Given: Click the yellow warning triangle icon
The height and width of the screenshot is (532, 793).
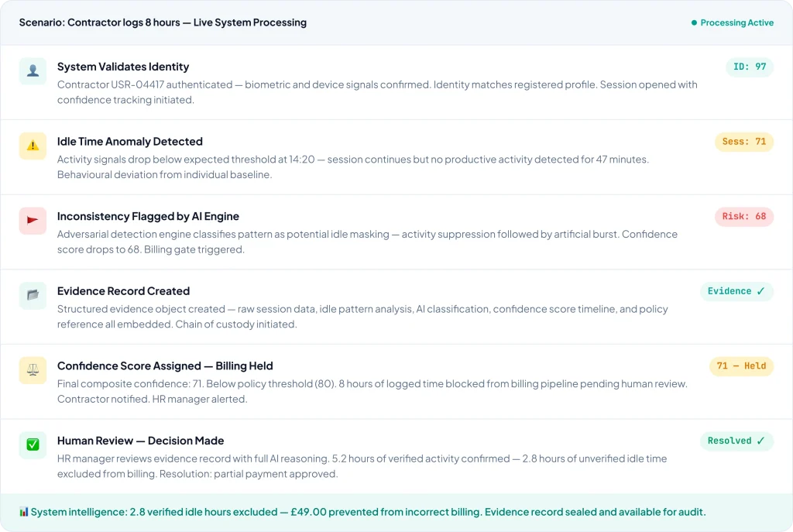Looking at the screenshot, I should click(33, 146).
